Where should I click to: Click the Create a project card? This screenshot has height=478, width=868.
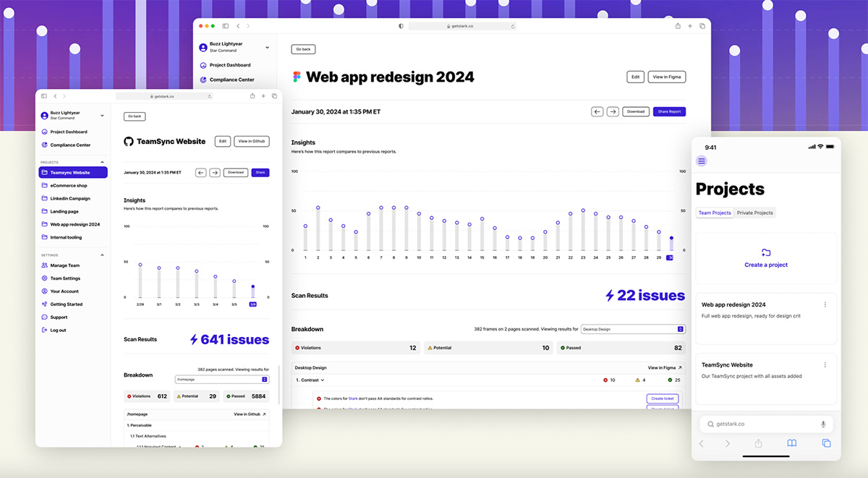766,258
